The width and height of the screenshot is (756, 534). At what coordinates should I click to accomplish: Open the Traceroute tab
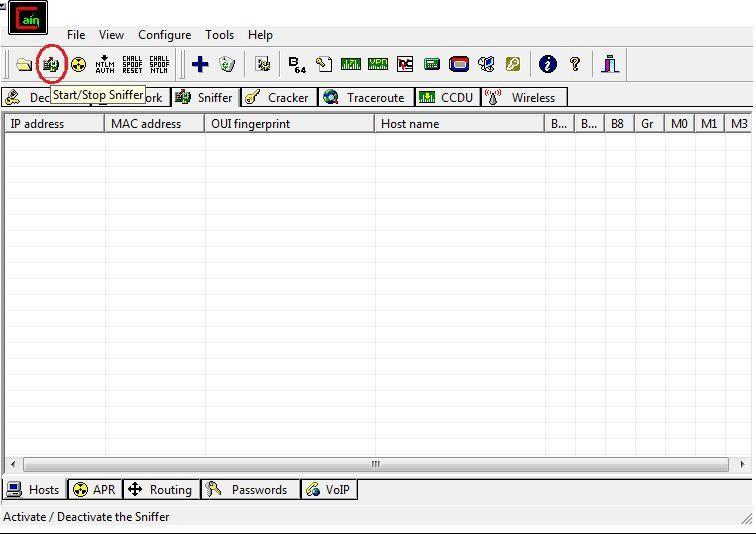click(x=366, y=97)
